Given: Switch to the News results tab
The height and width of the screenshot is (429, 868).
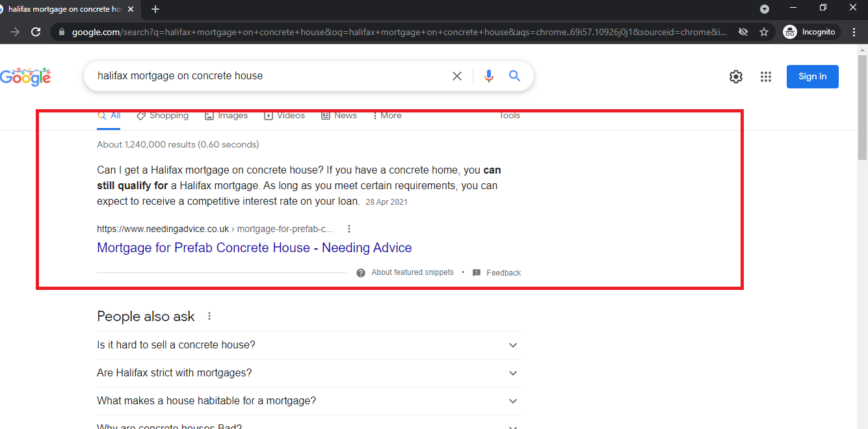Looking at the screenshot, I should pyautogui.click(x=339, y=116).
